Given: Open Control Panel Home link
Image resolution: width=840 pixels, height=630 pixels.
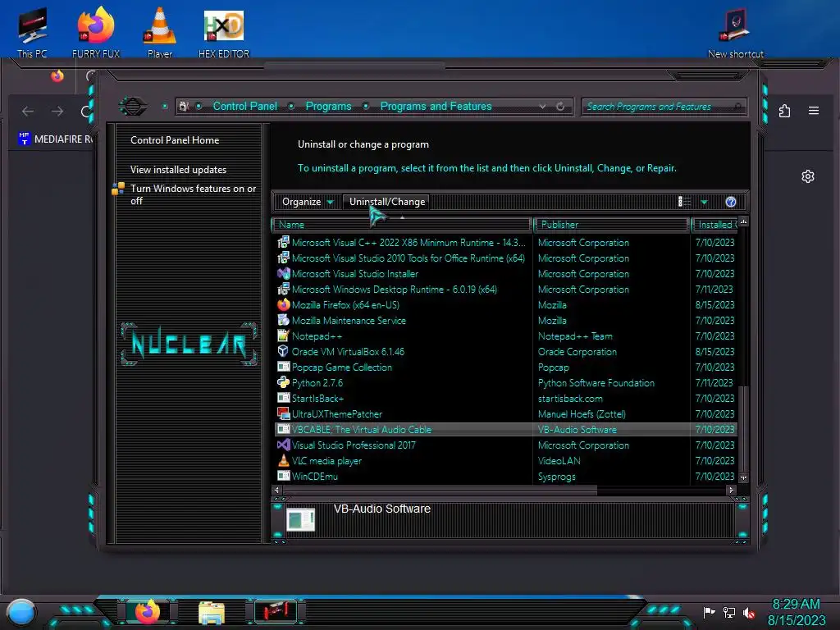Looking at the screenshot, I should [x=175, y=140].
